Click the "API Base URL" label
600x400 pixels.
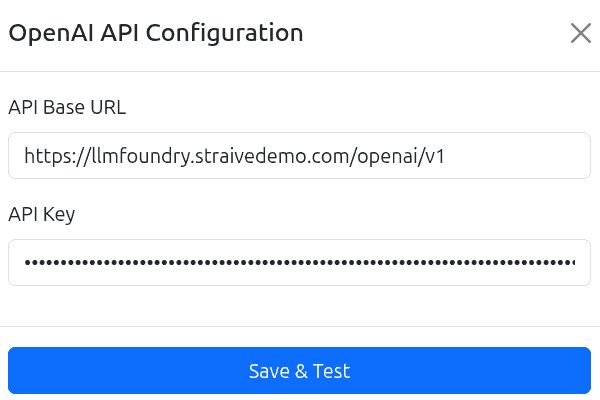pos(67,107)
